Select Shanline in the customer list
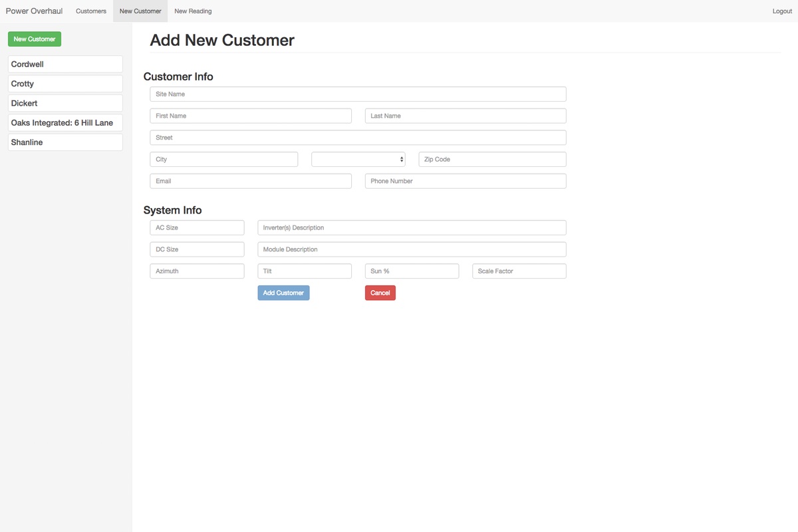The width and height of the screenshot is (798, 532). pos(65,142)
